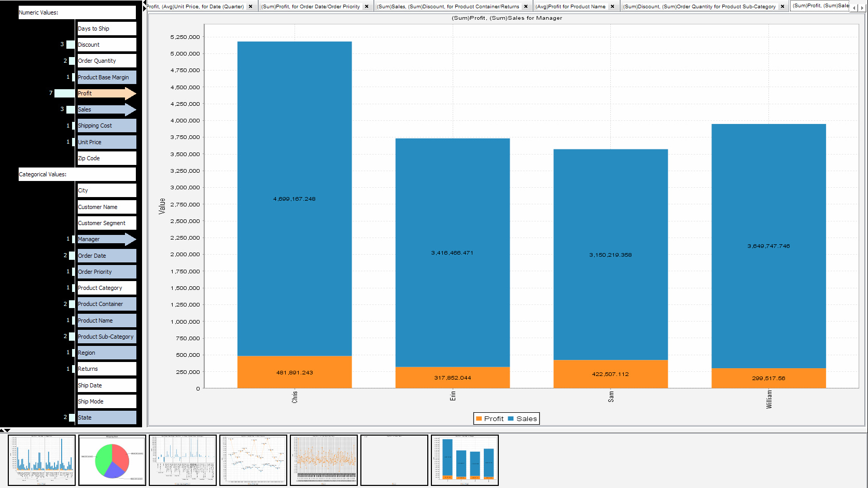Close the (Avg)Profit for Product Name tab
Screen dimensions: 868x488
pyautogui.click(x=612, y=7)
